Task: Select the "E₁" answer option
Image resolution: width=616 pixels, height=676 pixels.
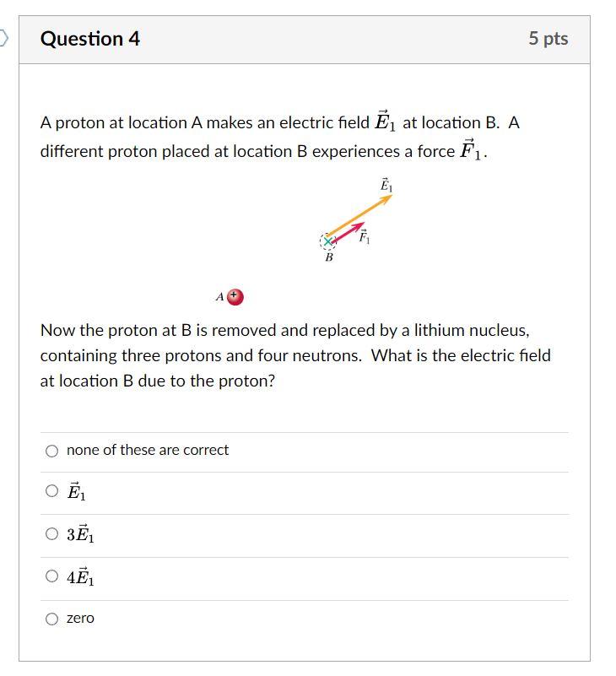Action: click(51, 492)
